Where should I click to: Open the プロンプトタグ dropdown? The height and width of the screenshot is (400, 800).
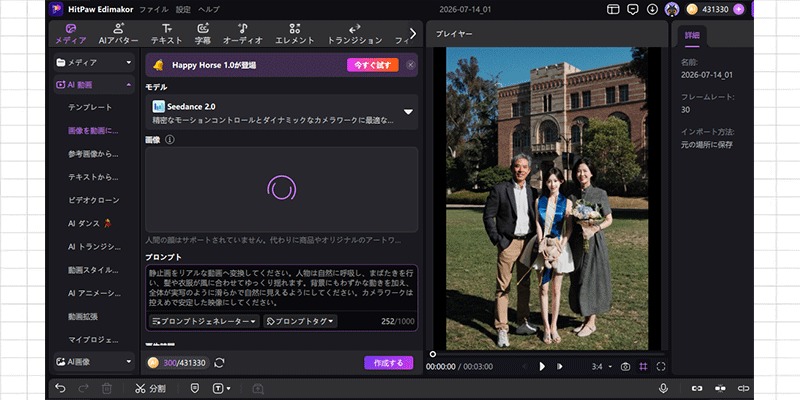[300, 321]
